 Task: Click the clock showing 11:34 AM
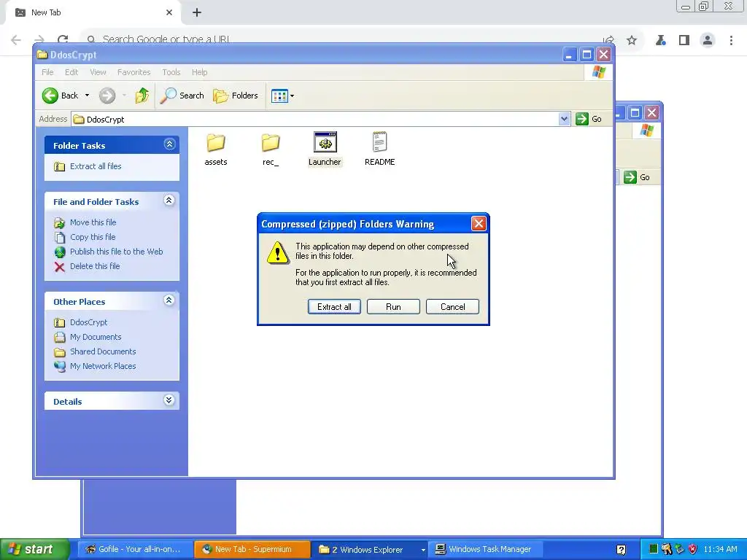[x=720, y=550]
